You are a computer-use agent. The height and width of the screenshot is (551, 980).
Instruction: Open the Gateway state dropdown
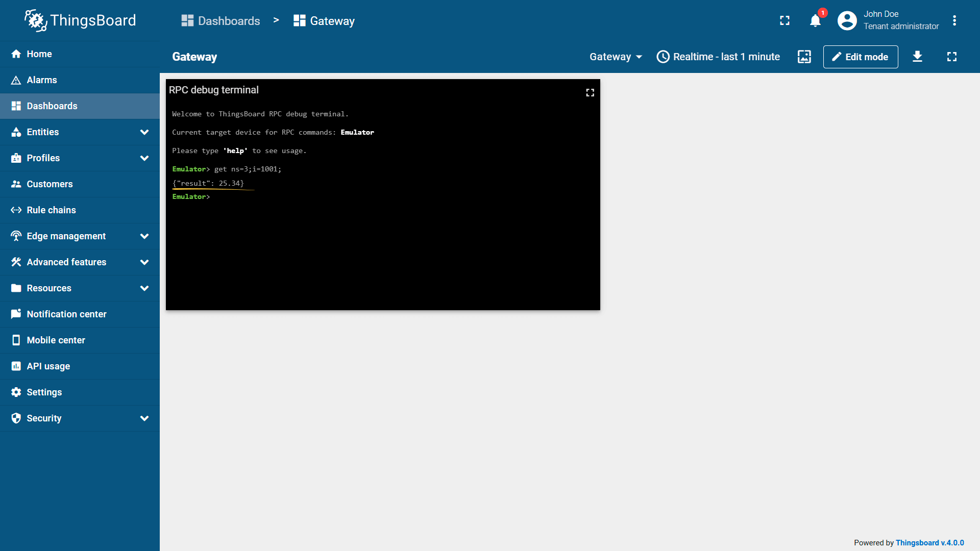[616, 57]
